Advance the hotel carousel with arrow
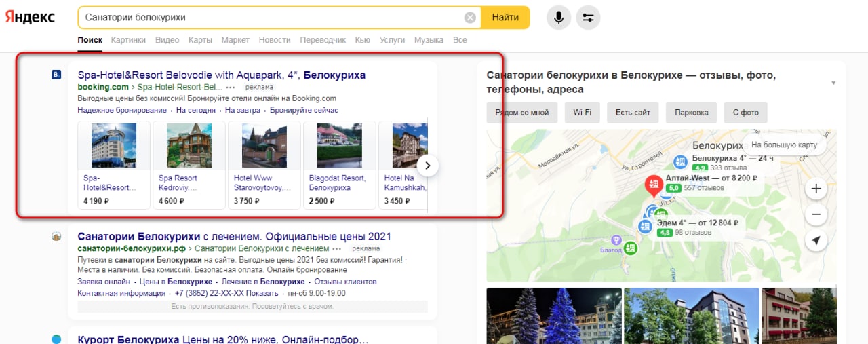The image size is (868, 344). tap(428, 165)
